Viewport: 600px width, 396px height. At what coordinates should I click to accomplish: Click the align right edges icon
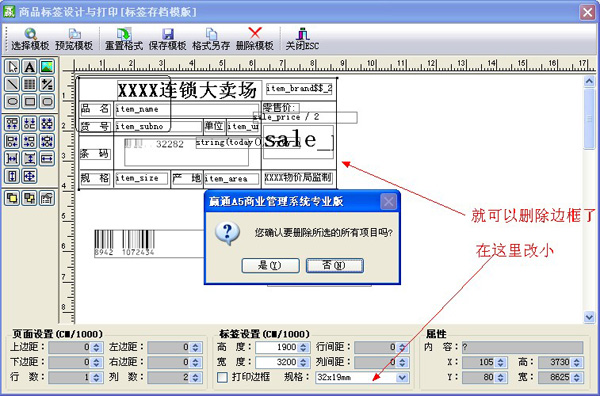[29, 141]
